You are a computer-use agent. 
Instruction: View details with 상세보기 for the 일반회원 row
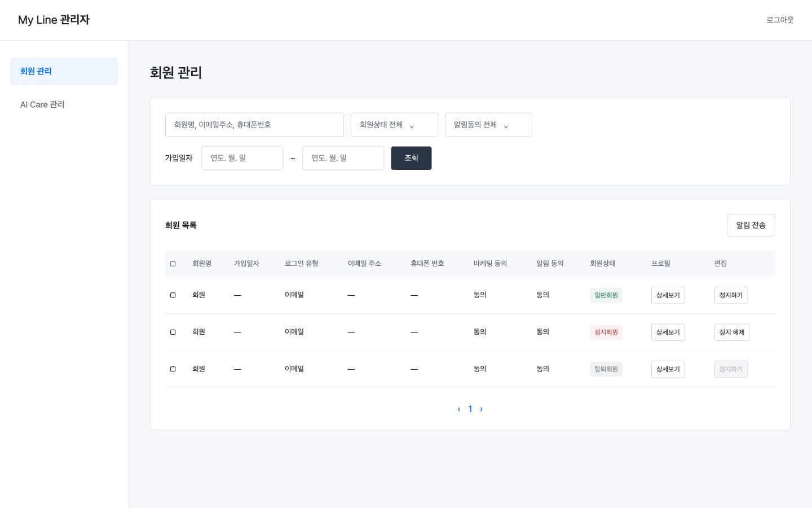668,295
